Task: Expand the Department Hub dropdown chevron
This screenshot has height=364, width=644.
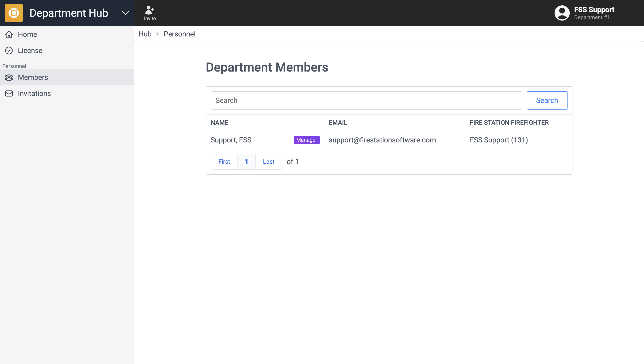Action: tap(125, 13)
